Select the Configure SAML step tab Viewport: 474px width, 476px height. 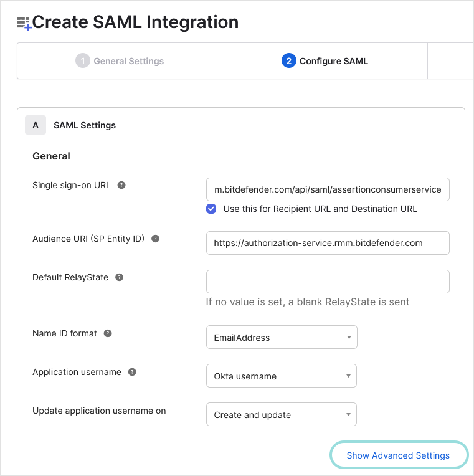(x=325, y=61)
